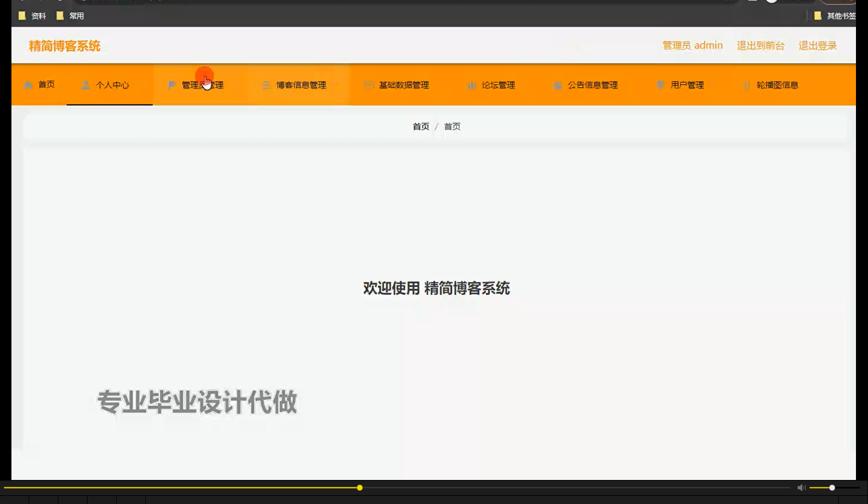Open the 基础数据管理 menu

click(405, 84)
